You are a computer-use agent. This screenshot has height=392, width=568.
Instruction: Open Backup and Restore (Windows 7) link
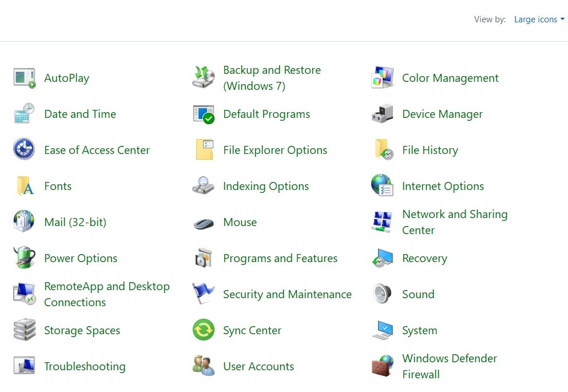(x=272, y=78)
